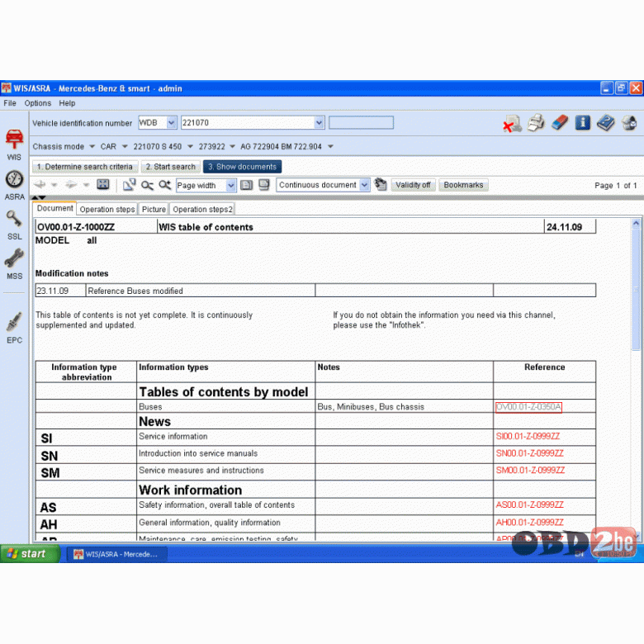
Task: Click the zoom out magnifier icon
Action: pos(147,185)
